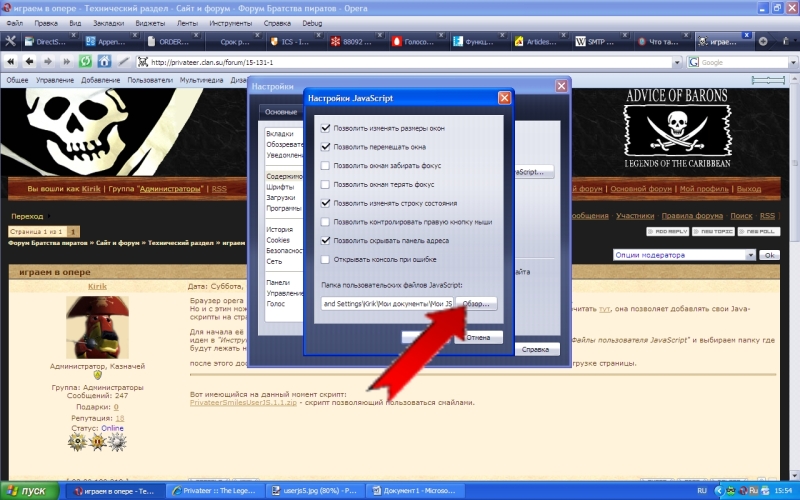Screen dimensions: 800x500
Task: Uncheck Позволить изменять размеры окон
Action: coord(325,128)
